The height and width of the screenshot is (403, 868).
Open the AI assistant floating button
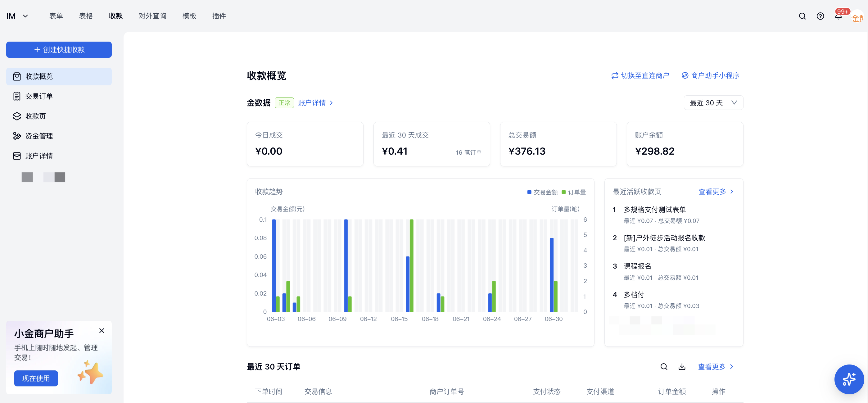click(x=849, y=379)
